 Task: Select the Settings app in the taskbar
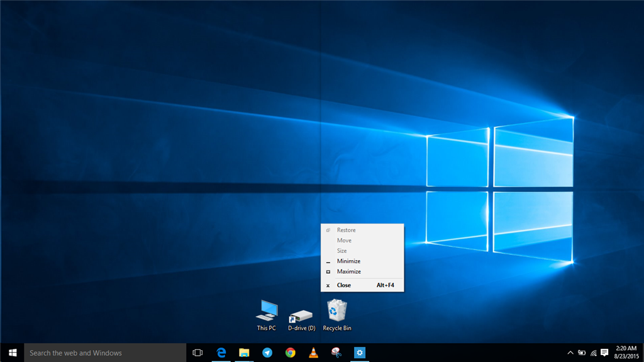coord(359,353)
